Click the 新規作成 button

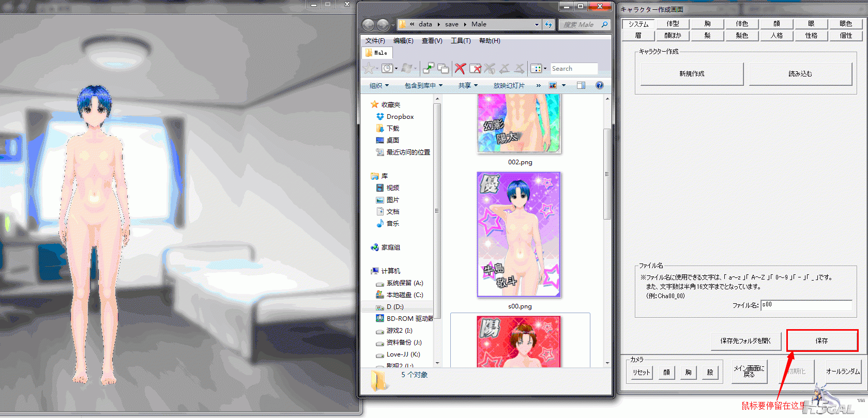coord(692,74)
